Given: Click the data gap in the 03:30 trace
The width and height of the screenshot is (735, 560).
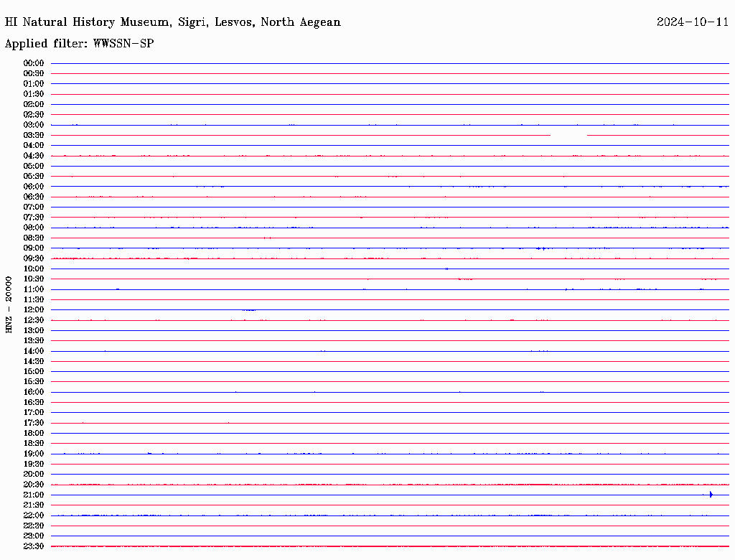Looking at the screenshot, I should click(x=568, y=135).
